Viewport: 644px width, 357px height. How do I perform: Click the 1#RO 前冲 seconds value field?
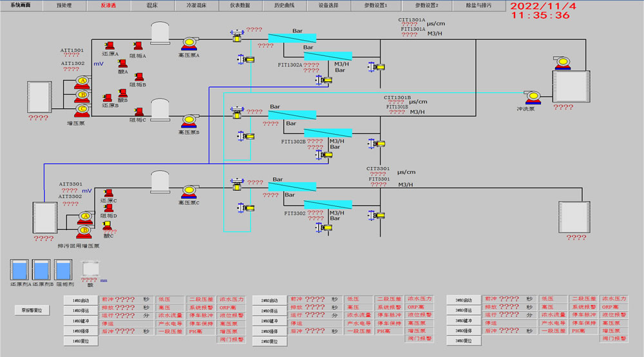(x=125, y=300)
